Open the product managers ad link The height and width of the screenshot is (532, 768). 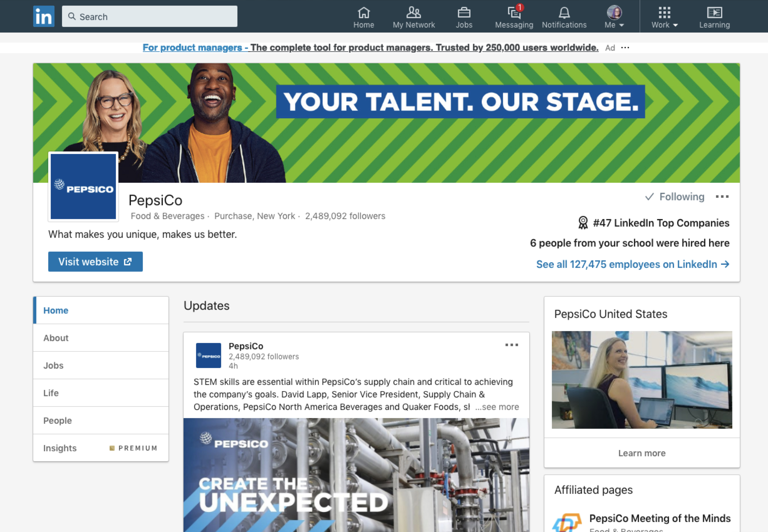pos(370,48)
